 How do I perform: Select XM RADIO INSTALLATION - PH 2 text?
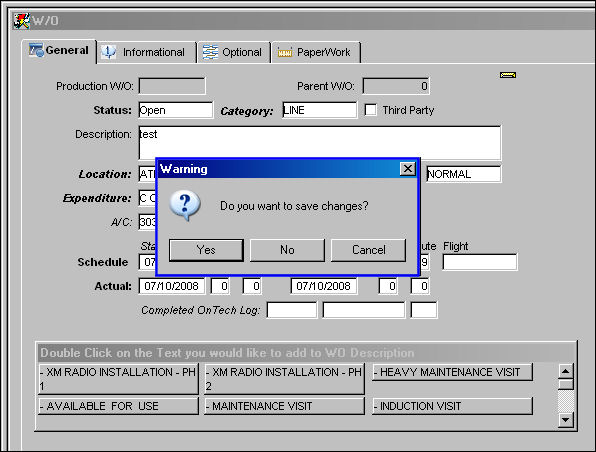point(284,379)
